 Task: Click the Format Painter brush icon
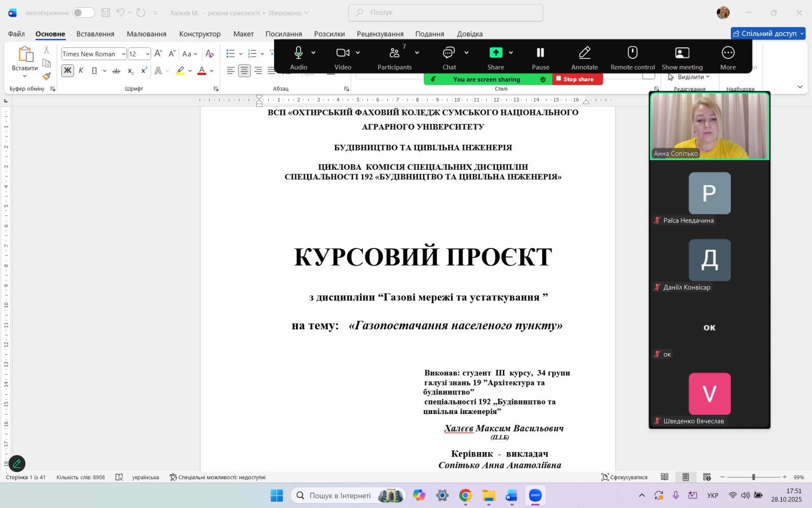(47, 76)
